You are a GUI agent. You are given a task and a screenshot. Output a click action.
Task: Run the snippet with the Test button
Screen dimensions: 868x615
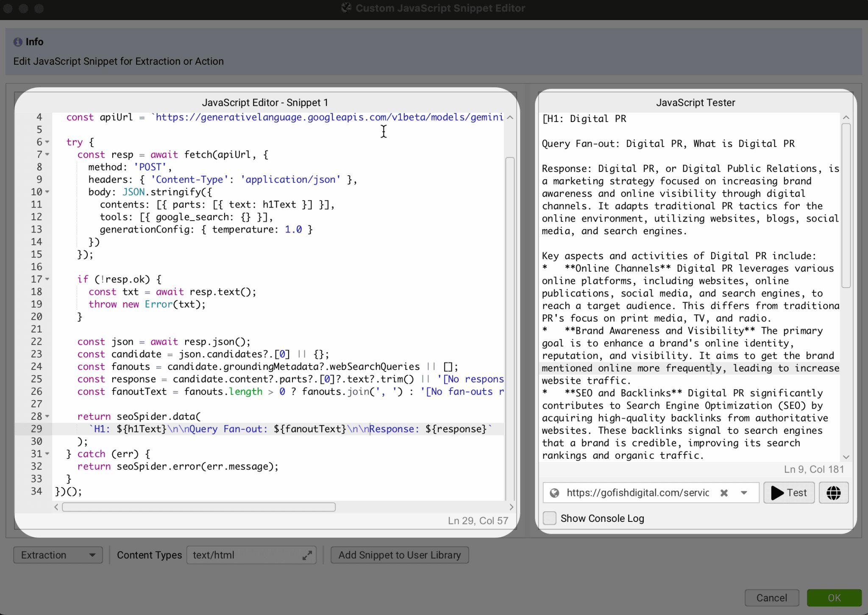[788, 493]
